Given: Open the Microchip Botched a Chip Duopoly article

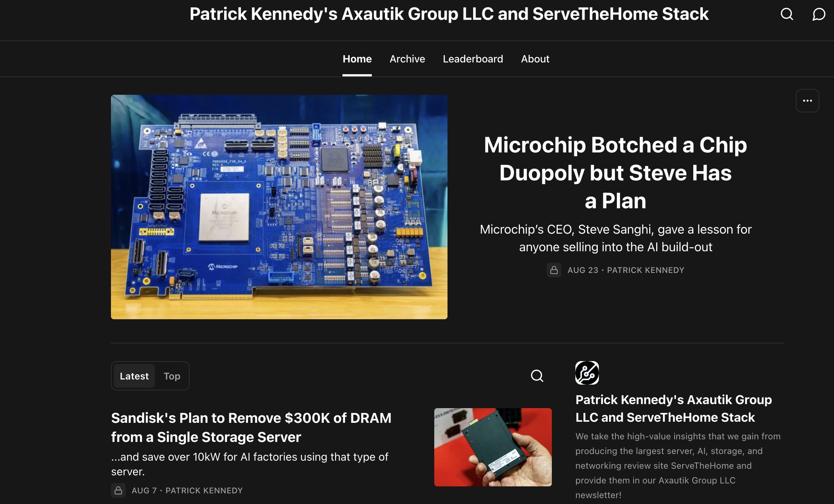Looking at the screenshot, I should click(x=615, y=173).
